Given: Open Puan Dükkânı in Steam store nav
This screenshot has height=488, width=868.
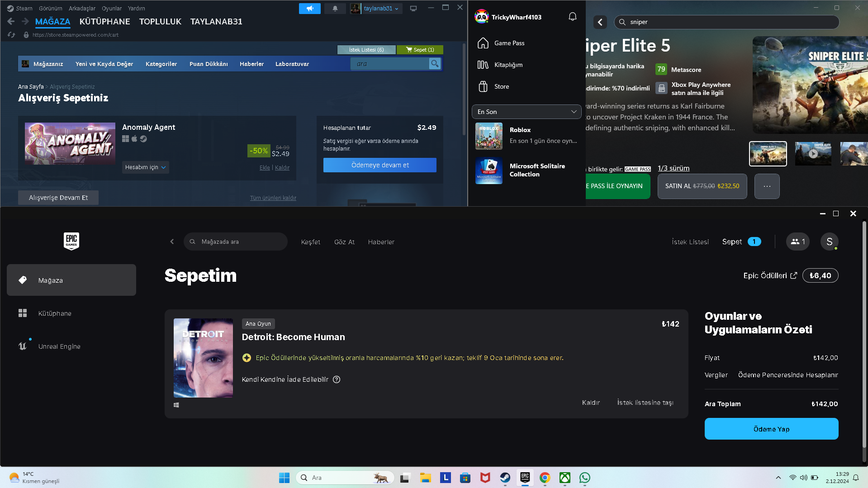Looking at the screenshot, I should click(x=209, y=64).
